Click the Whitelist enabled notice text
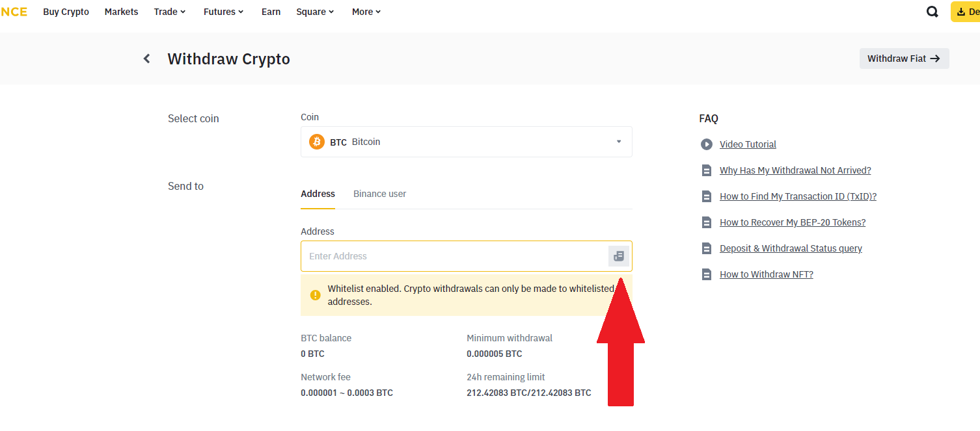Screen dimensions: 980x431 (471, 295)
